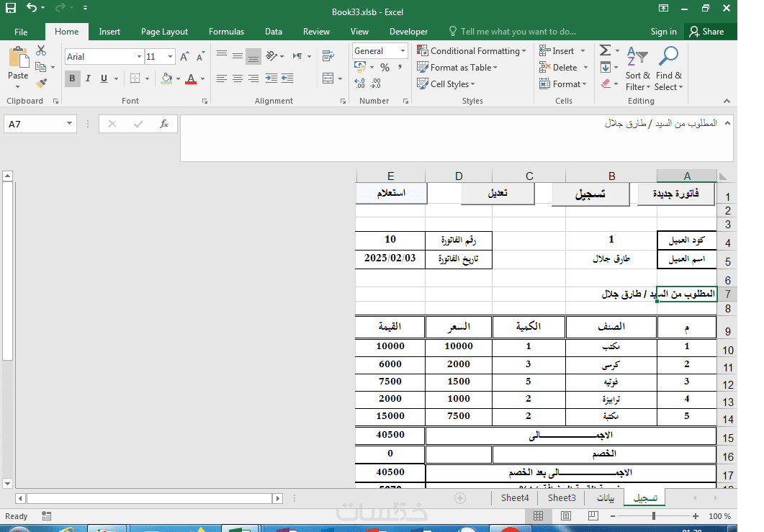This screenshot has width=764, height=532.
Task: Expand Format as Table menu
Action: (x=457, y=67)
